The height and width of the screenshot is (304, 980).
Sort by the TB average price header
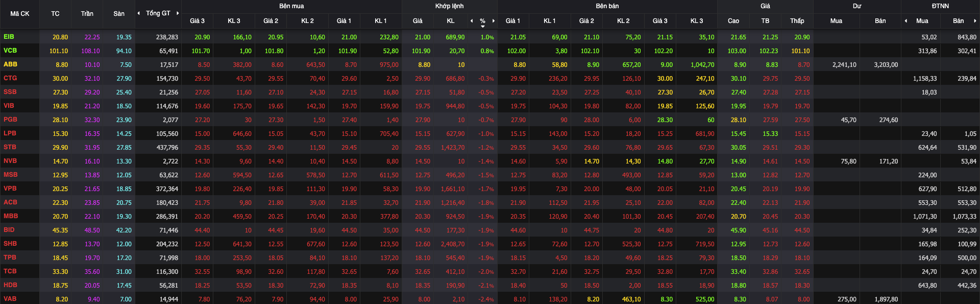tap(765, 21)
